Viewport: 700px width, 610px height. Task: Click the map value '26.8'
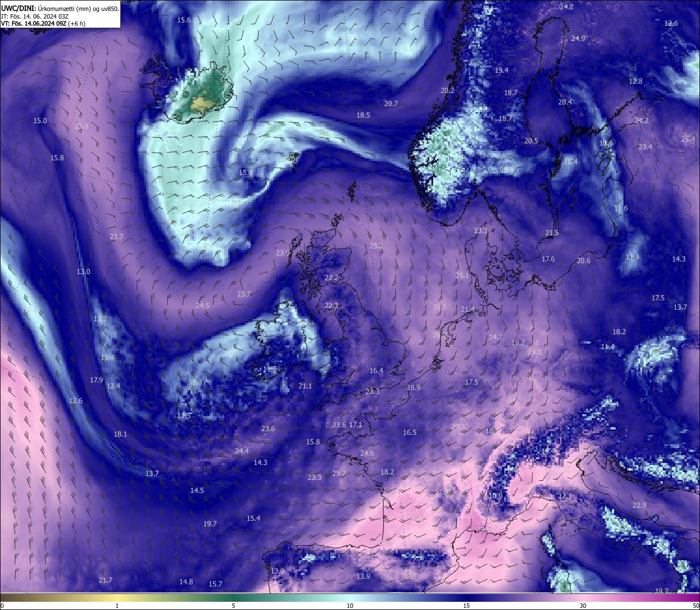pyautogui.click(x=535, y=352)
